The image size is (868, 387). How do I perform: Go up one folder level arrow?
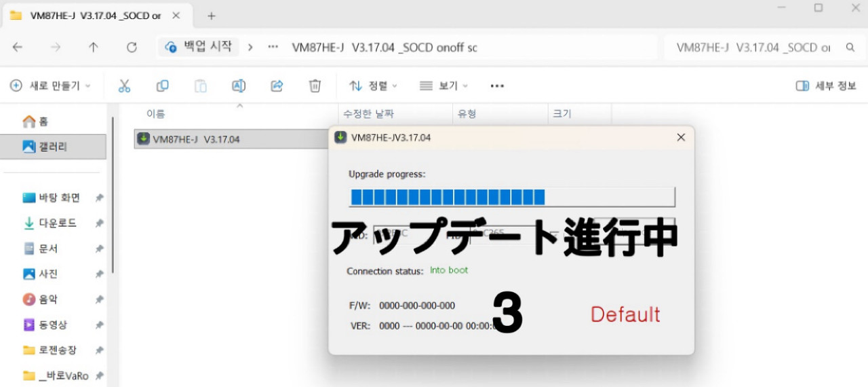(94, 47)
